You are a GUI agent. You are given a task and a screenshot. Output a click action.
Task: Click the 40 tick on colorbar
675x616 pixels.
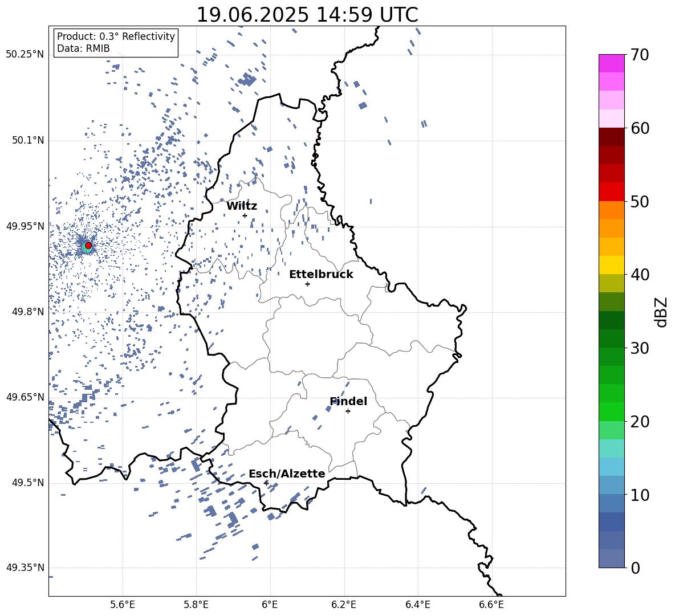click(640, 275)
